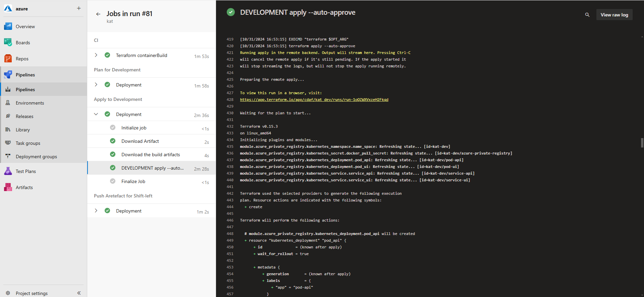The height and width of the screenshot is (297, 644).
Task: Click the 'azure' project name
Action: (22, 9)
